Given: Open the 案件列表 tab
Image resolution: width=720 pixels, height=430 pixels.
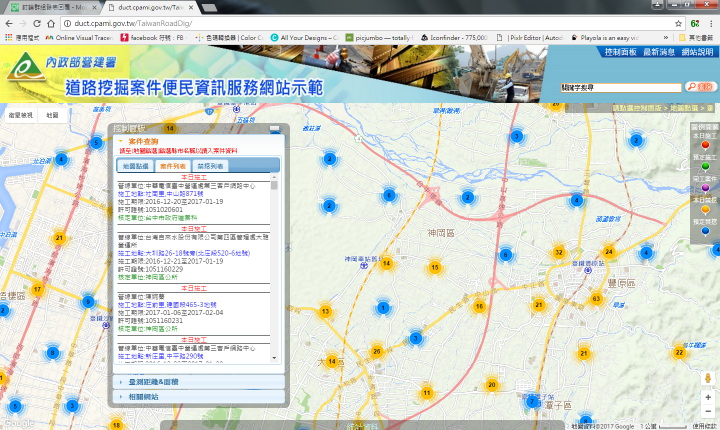Looking at the screenshot, I should [173, 166].
